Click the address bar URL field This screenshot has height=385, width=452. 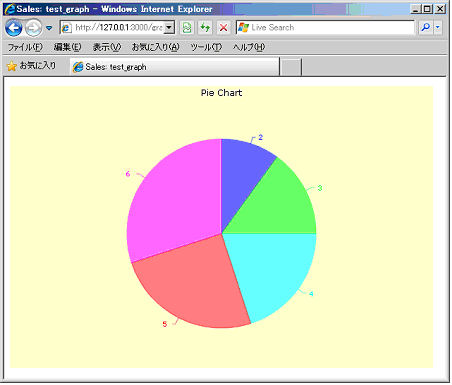(118, 27)
